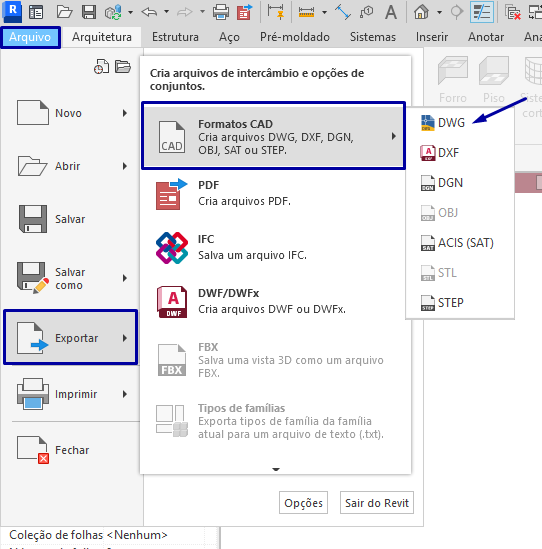Switch to the Aço tab
542x549 pixels.
(x=229, y=37)
